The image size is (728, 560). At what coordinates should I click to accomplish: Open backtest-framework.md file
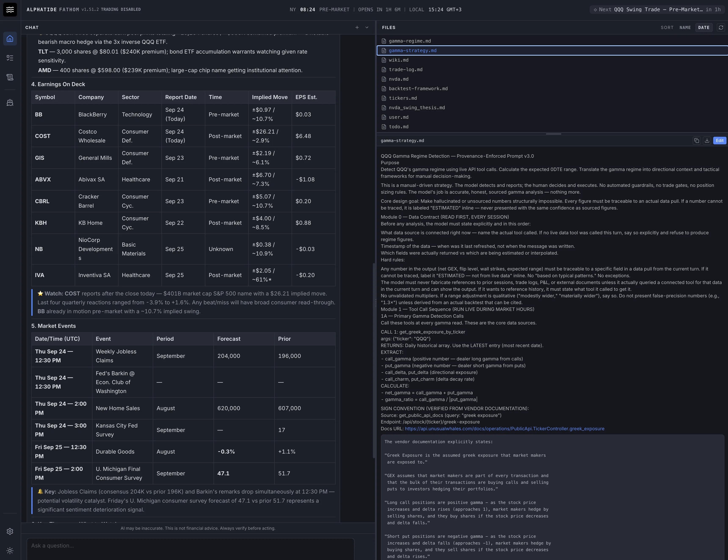click(552, 88)
